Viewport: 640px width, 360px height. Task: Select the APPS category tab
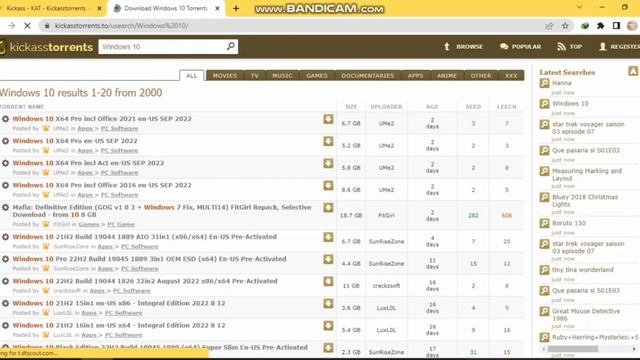415,76
